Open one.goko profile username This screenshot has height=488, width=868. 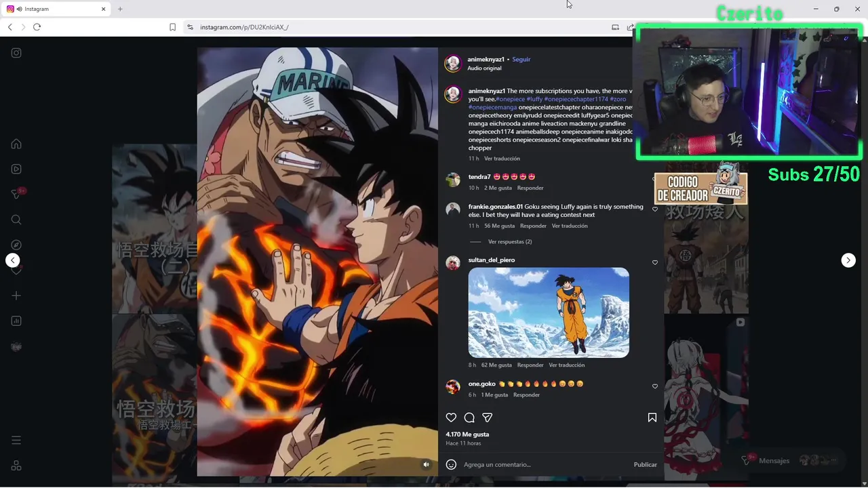482,384
